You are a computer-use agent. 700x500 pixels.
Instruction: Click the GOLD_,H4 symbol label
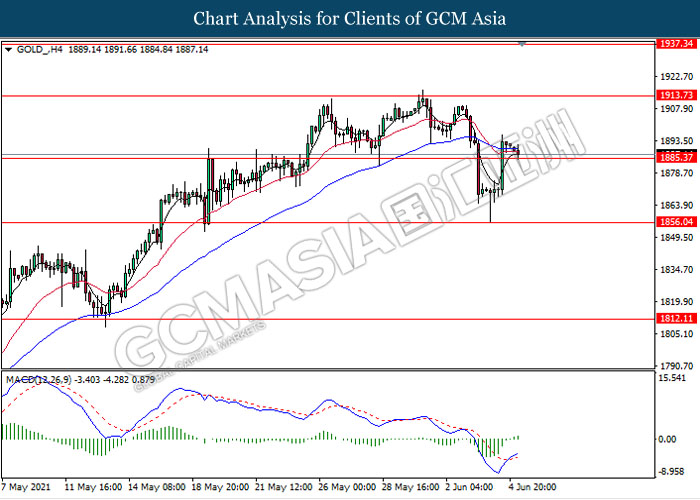pos(39,50)
